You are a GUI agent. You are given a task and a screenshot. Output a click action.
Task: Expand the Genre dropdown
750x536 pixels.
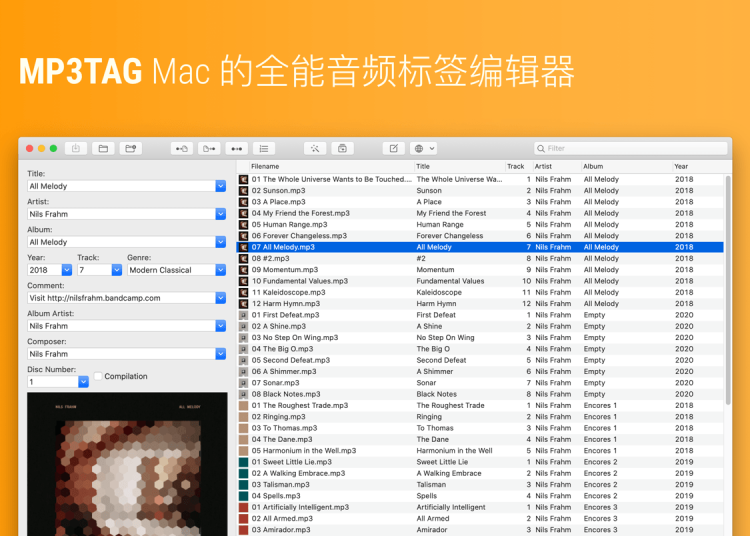[x=220, y=270]
